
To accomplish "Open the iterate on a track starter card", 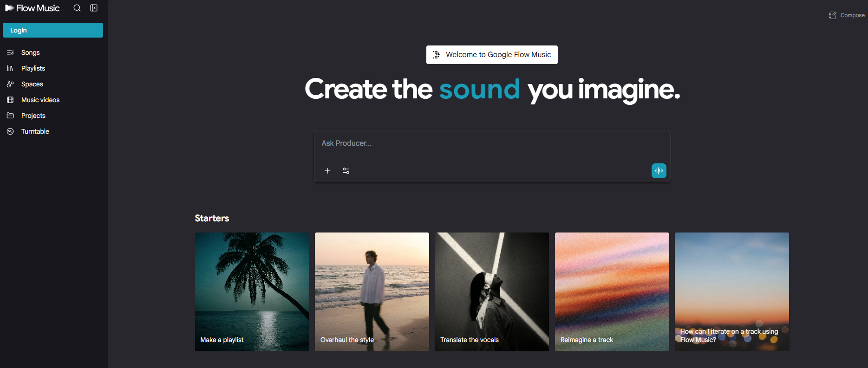I will (732, 292).
